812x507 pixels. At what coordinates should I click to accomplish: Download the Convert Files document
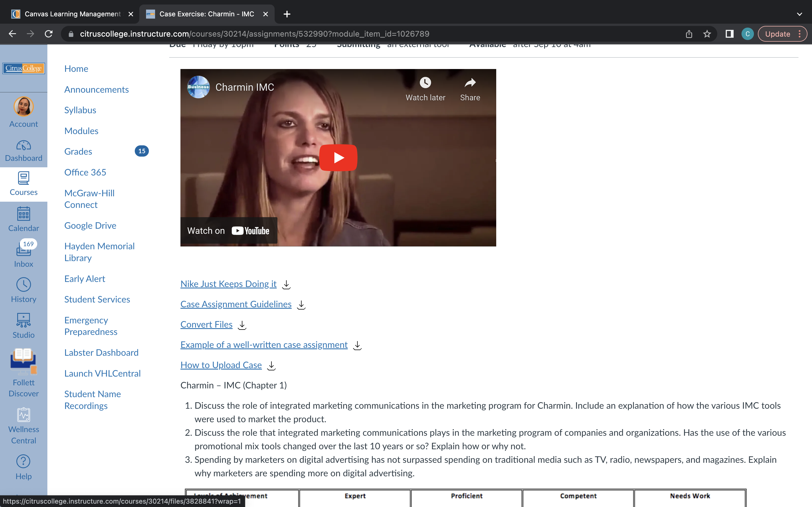[242, 325]
